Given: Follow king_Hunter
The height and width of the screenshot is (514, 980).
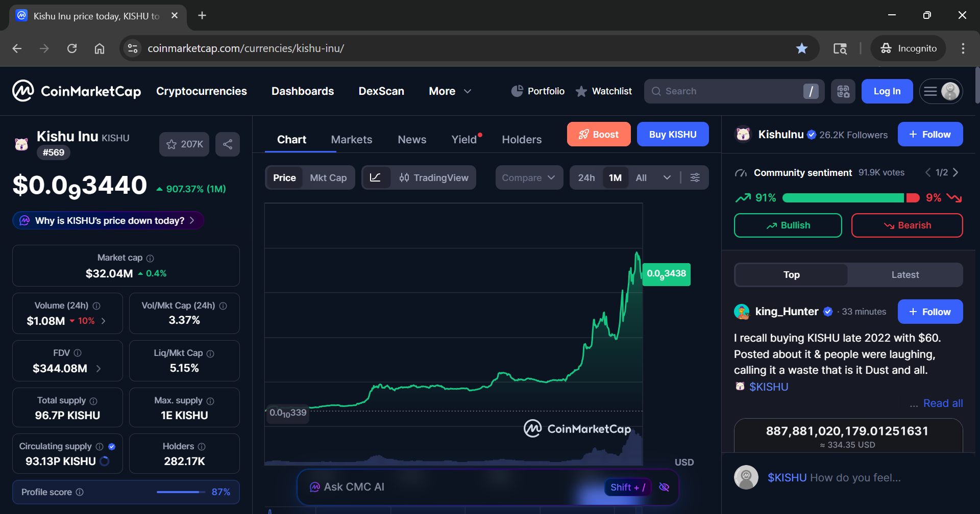Looking at the screenshot, I should tap(930, 312).
